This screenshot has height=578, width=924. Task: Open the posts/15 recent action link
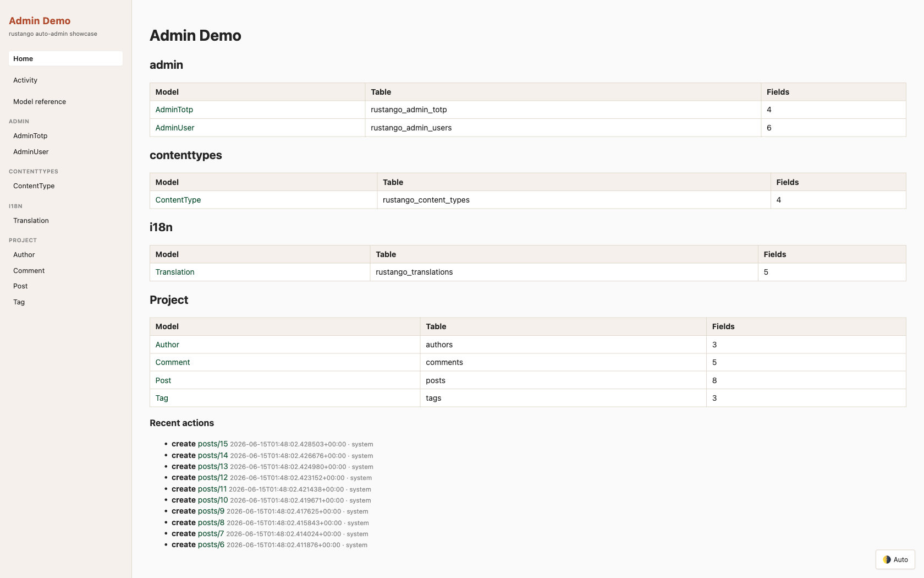[x=213, y=444]
